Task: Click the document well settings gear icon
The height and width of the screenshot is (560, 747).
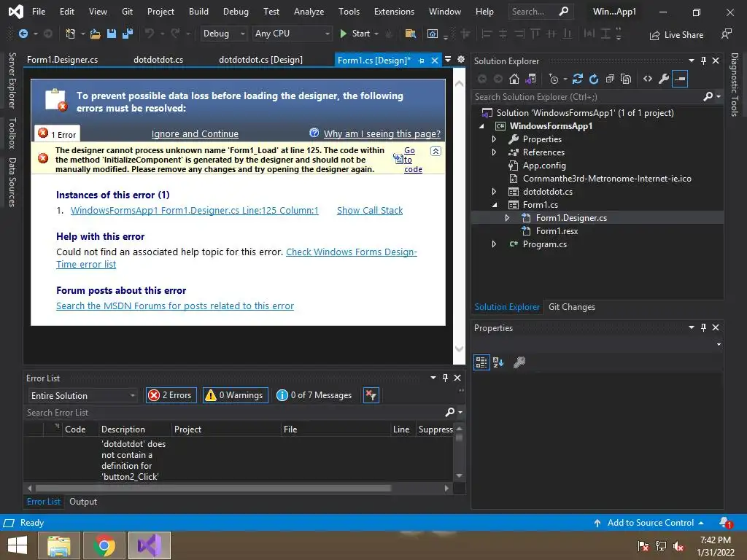Action: (x=461, y=60)
